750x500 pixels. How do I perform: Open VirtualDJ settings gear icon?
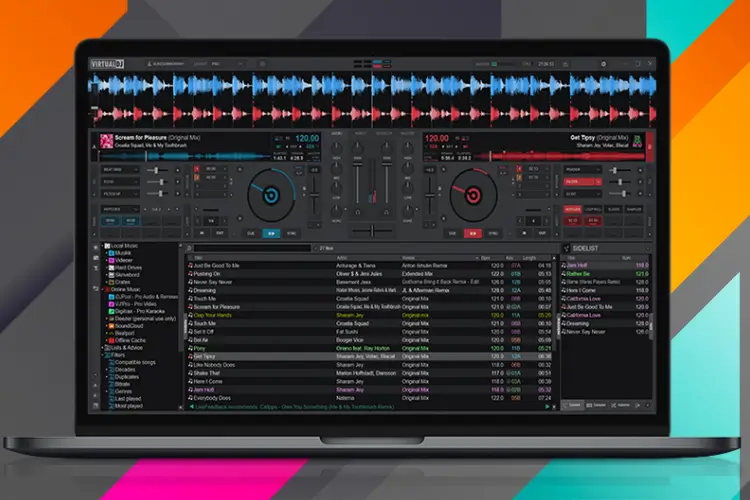[603, 64]
